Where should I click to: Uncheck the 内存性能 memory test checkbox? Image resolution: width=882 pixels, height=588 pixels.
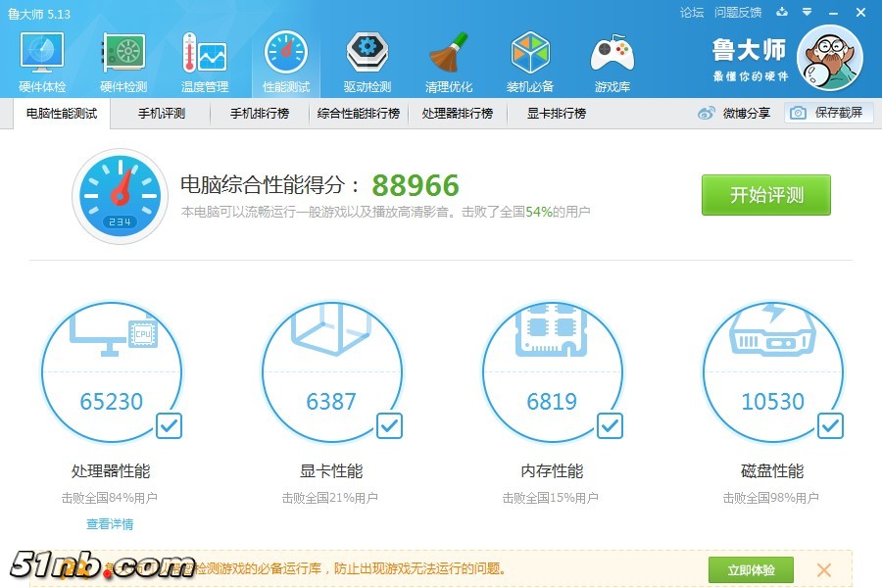pos(610,426)
